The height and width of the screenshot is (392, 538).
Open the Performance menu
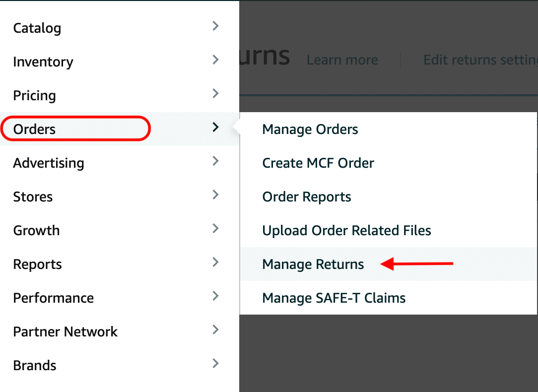click(120, 298)
